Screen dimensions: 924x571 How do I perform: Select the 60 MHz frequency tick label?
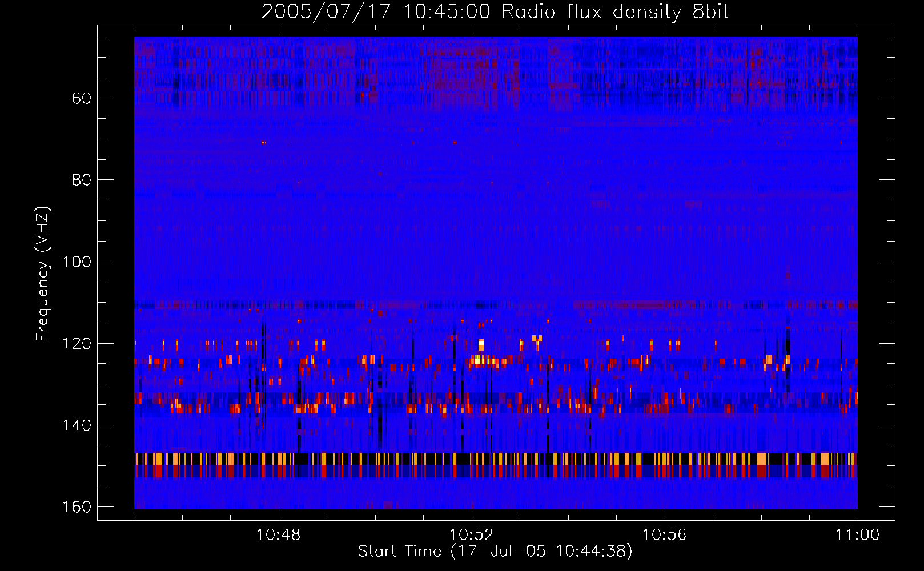82,98
